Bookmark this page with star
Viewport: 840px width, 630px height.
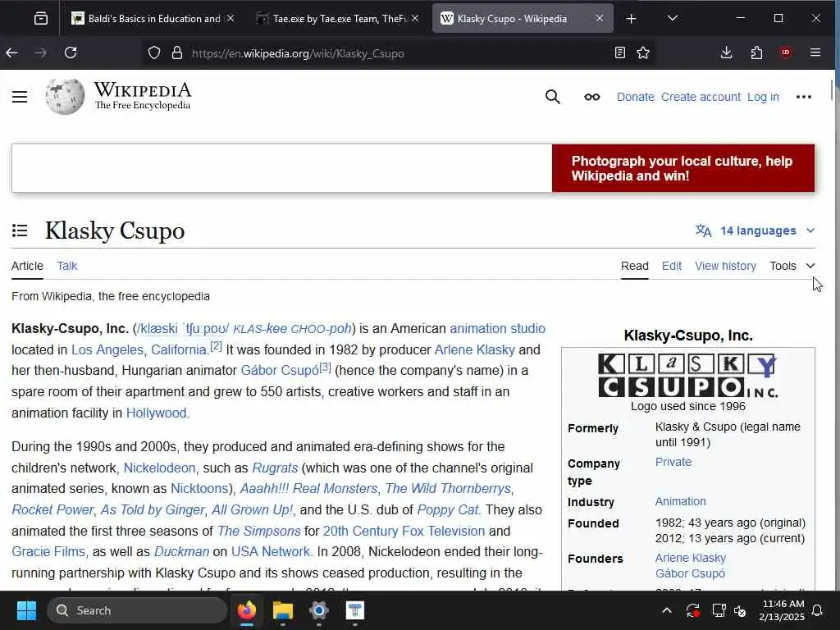tap(643, 52)
